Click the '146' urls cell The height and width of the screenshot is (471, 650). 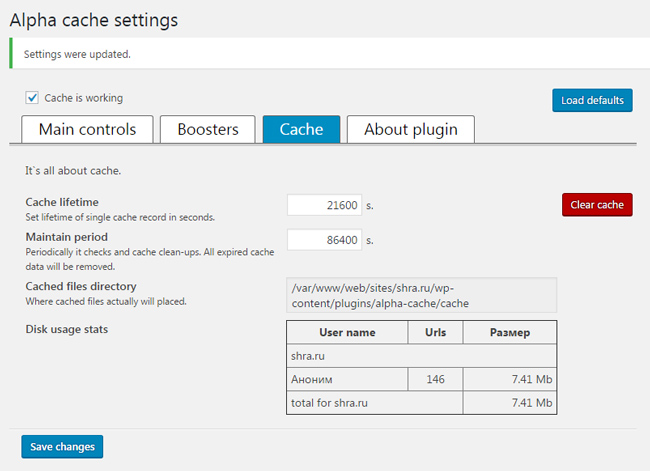[x=435, y=379]
